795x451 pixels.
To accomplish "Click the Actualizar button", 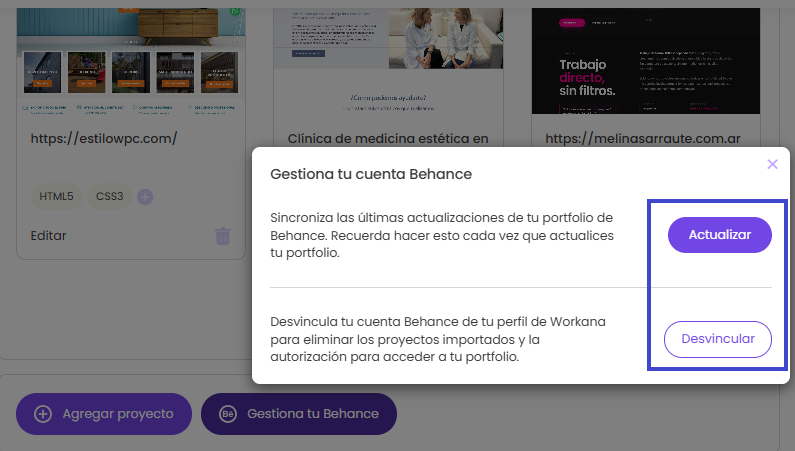I will [719, 235].
